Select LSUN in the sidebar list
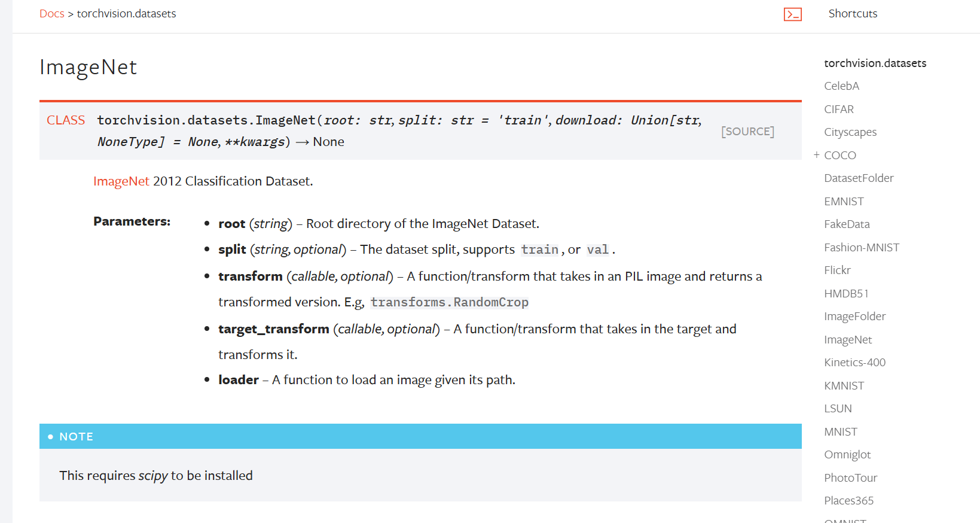Image resolution: width=980 pixels, height=523 pixels. click(838, 409)
